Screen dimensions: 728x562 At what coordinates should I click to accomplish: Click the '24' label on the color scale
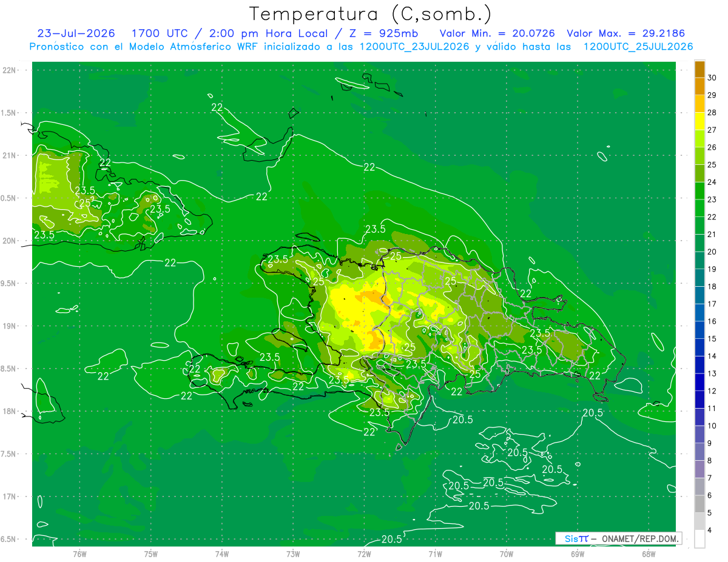(712, 182)
